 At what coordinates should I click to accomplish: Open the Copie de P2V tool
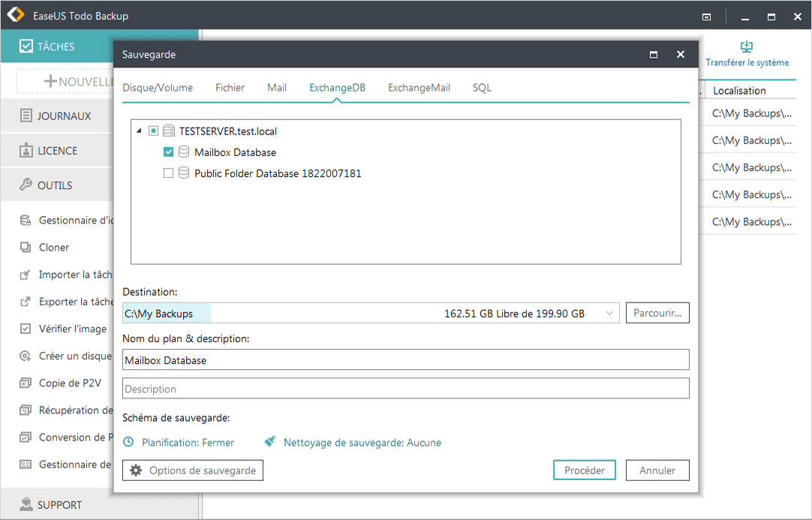click(26, 383)
